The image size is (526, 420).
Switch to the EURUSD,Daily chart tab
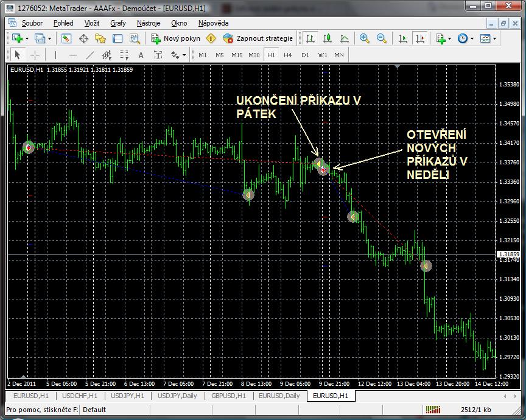tap(279, 396)
